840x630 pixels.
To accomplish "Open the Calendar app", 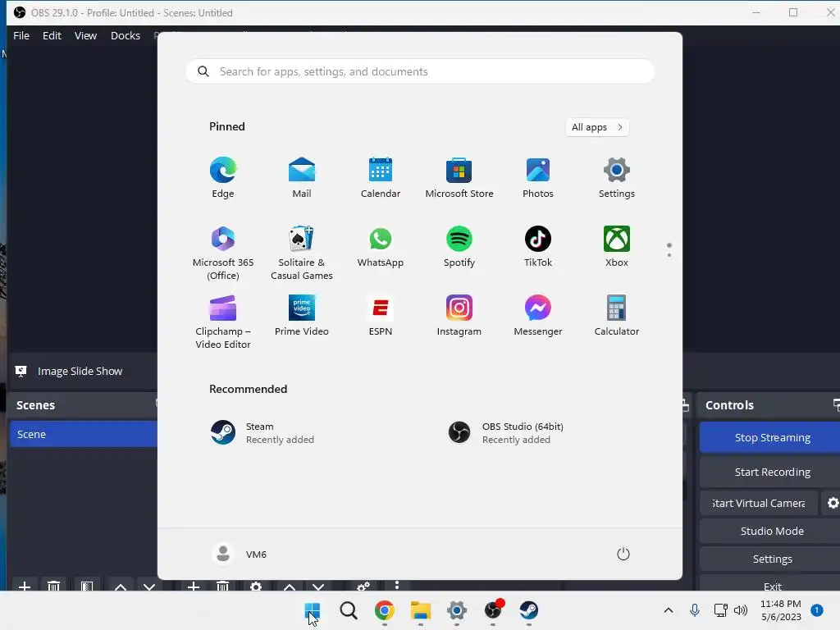I will (x=381, y=178).
